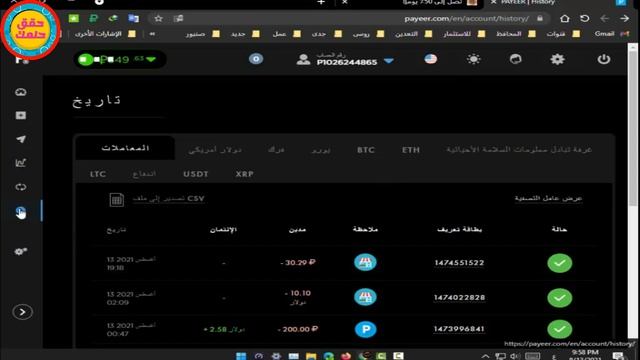Open the history clock sidebar icon
Screen dimensions: 640x360
(x=21, y=212)
